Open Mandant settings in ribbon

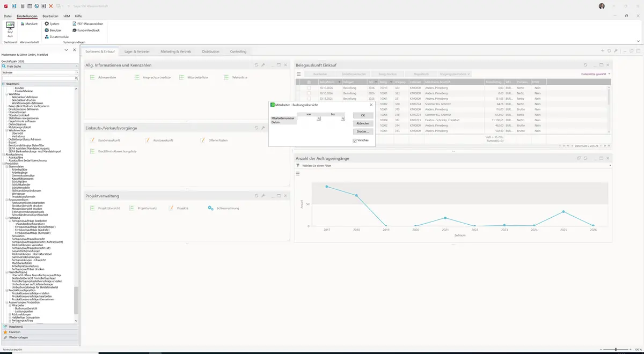point(28,24)
